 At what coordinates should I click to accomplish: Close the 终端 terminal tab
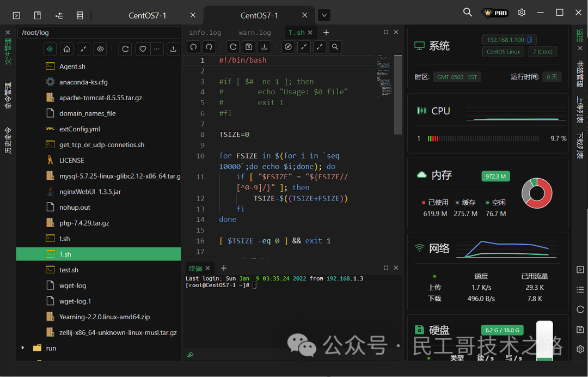click(x=208, y=268)
